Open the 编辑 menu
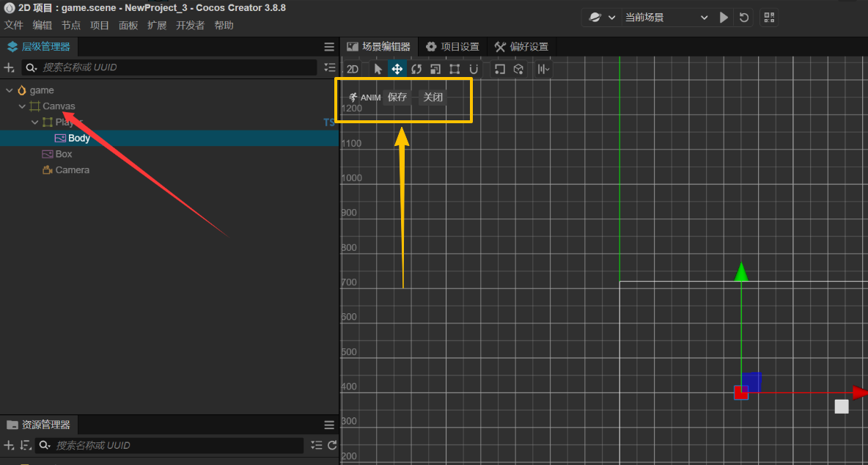868x465 pixels. click(42, 26)
